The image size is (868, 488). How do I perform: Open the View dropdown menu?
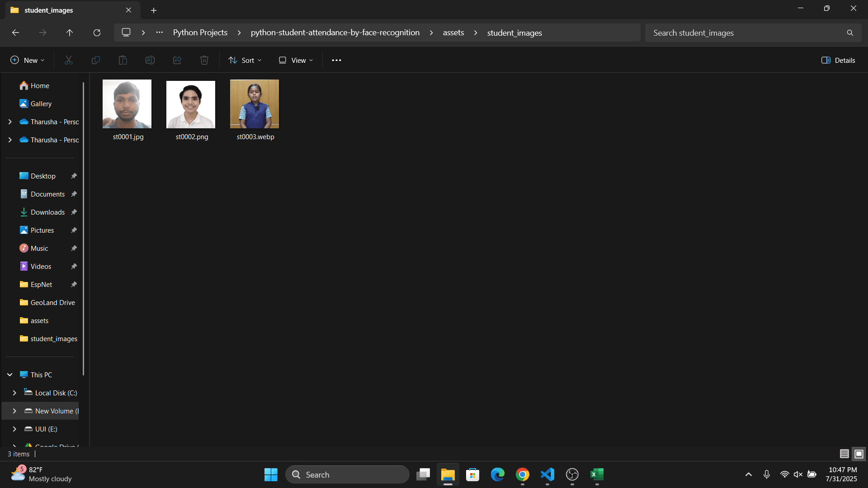[x=296, y=60]
